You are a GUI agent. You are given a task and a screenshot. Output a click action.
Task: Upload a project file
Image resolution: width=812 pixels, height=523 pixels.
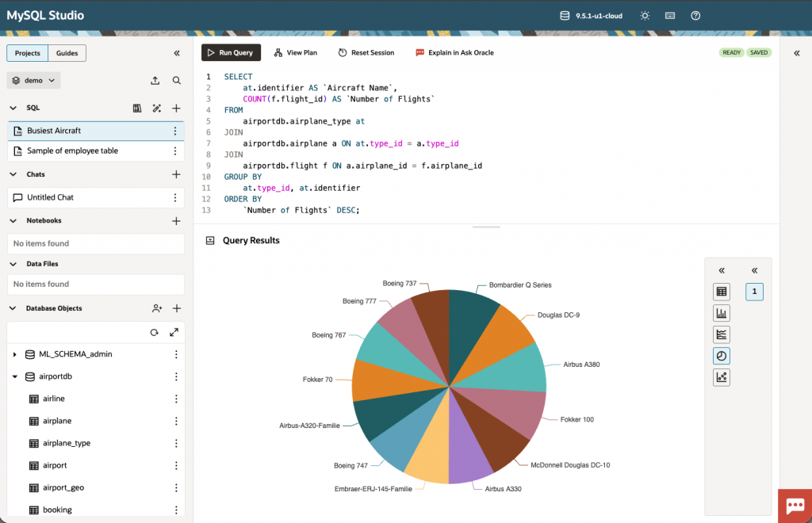155,80
